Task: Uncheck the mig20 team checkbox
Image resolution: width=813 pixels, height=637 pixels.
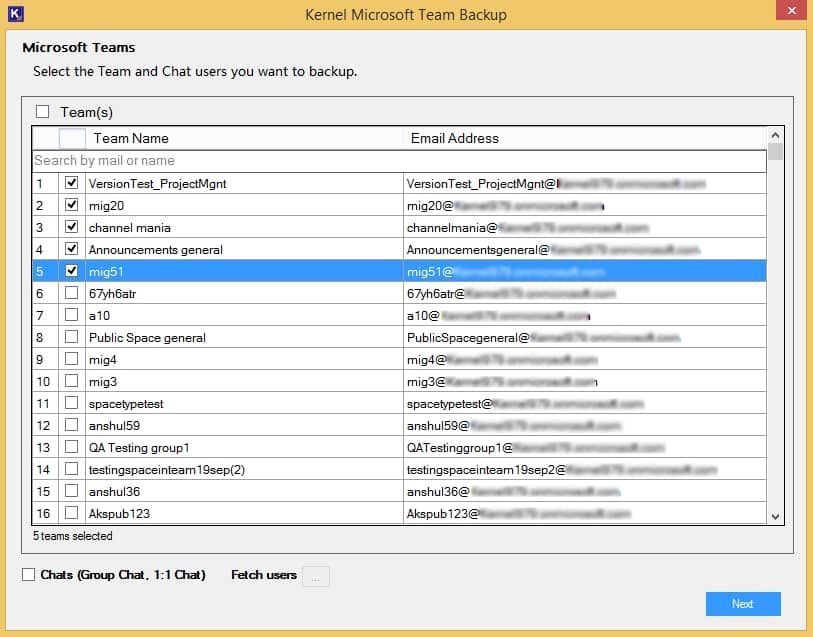Action: (x=72, y=205)
